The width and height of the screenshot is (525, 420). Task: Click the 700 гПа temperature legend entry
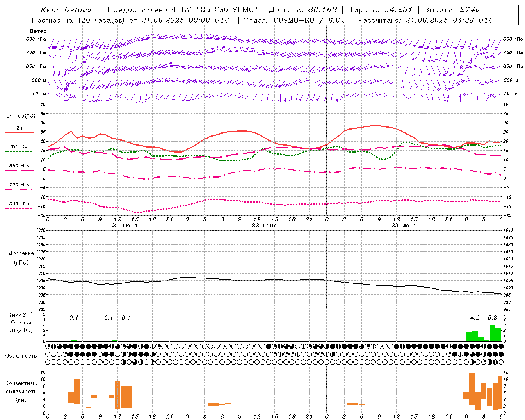(x=19, y=185)
